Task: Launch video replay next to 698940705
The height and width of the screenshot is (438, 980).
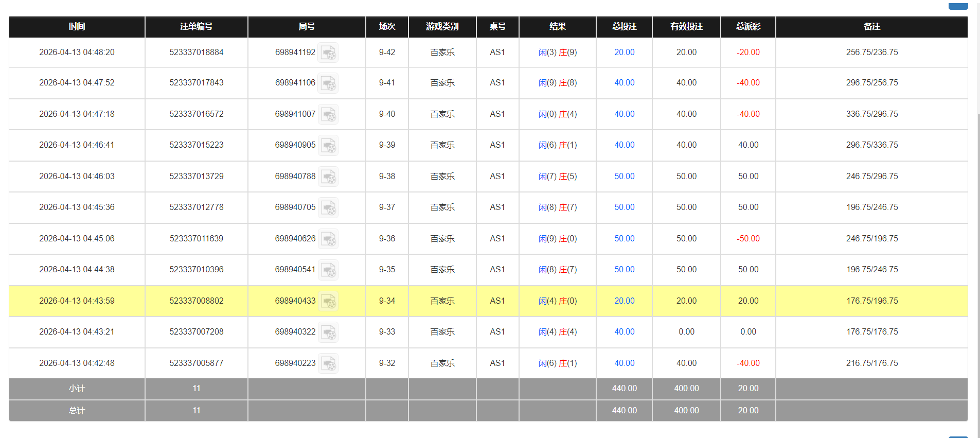Action: (328, 207)
